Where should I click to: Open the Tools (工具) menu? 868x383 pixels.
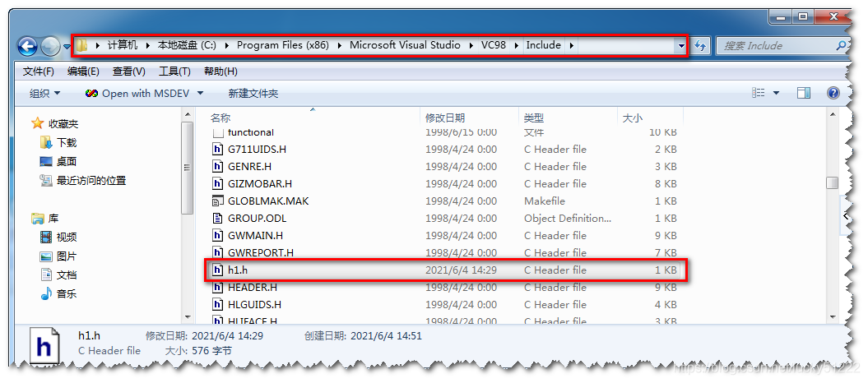(x=174, y=72)
